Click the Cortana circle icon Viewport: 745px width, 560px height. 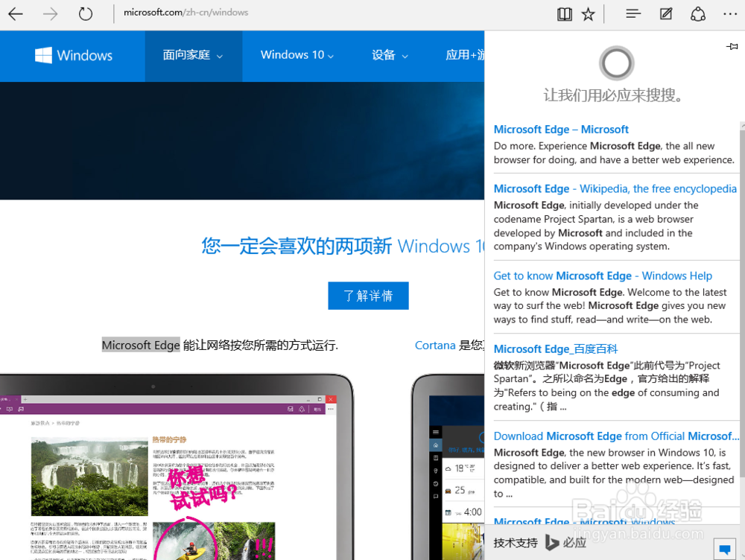[x=616, y=63]
